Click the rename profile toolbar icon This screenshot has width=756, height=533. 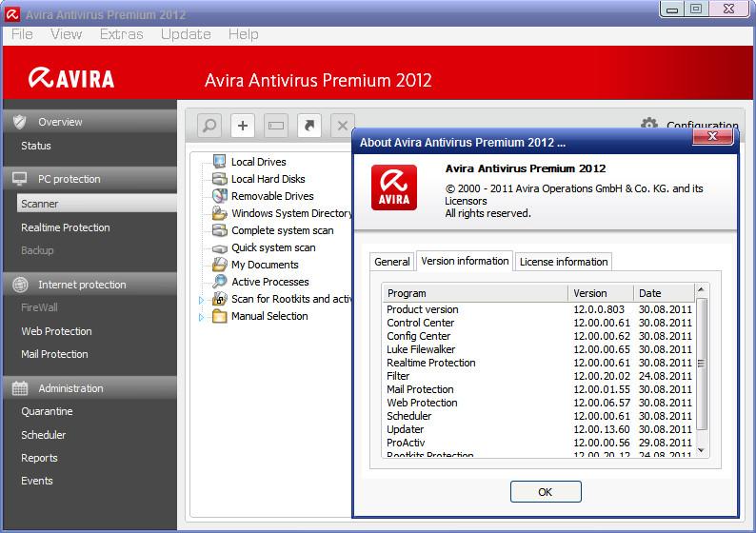pyautogui.click(x=276, y=126)
